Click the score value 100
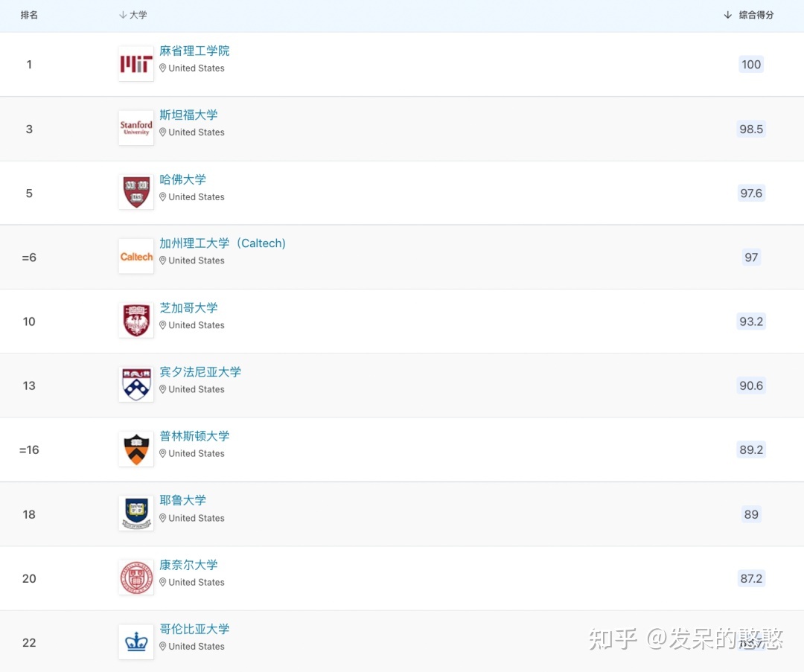804x672 pixels. tap(750, 64)
